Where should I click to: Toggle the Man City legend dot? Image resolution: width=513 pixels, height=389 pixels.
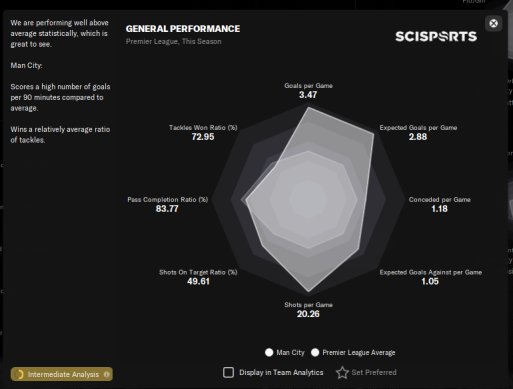[x=269, y=352]
